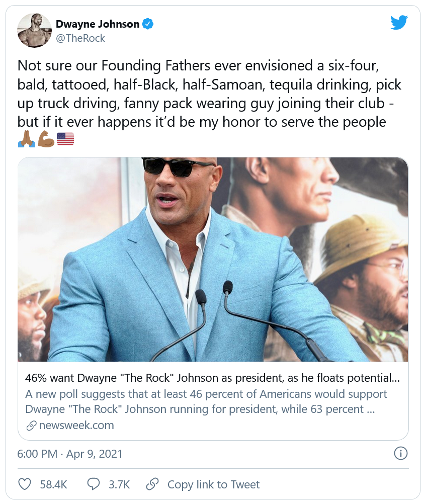Open Dwayne Johnson's profile avatar
This screenshot has width=424, height=504.
tap(35, 31)
